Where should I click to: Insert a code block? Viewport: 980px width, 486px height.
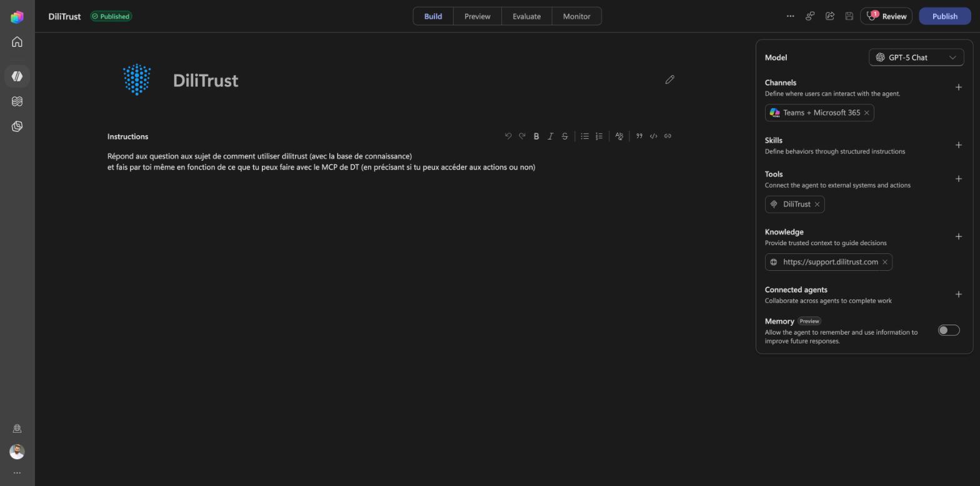(x=654, y=136)
